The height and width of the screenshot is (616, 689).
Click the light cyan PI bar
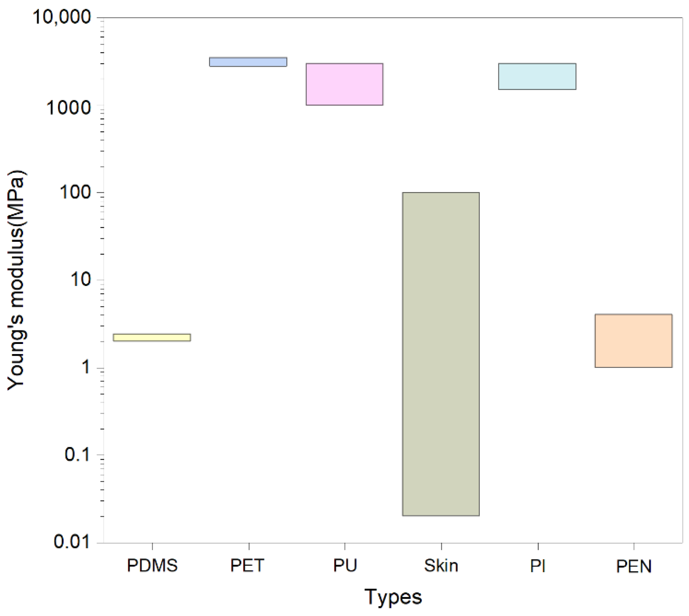click(x=537, y=76)
